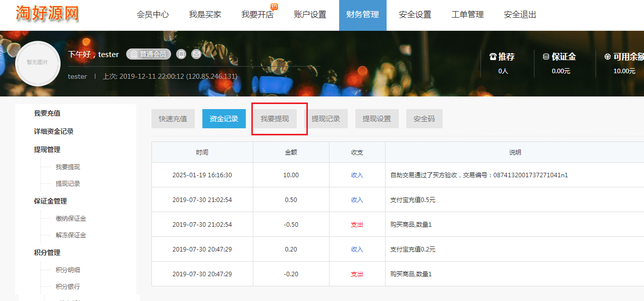Expand 保证金管理 section in the sidebar
644x301 pixels.
[x=50, y=201]
